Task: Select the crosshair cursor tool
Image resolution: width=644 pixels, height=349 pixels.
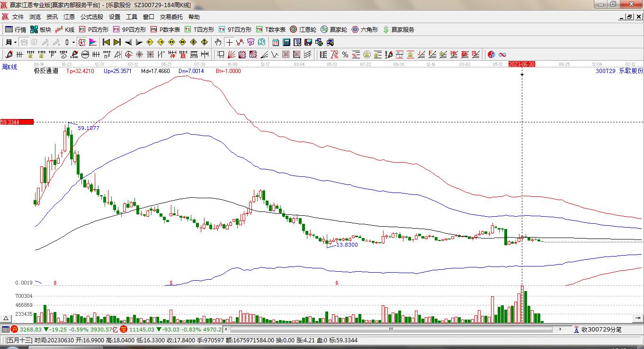Action: click(229, 42)
